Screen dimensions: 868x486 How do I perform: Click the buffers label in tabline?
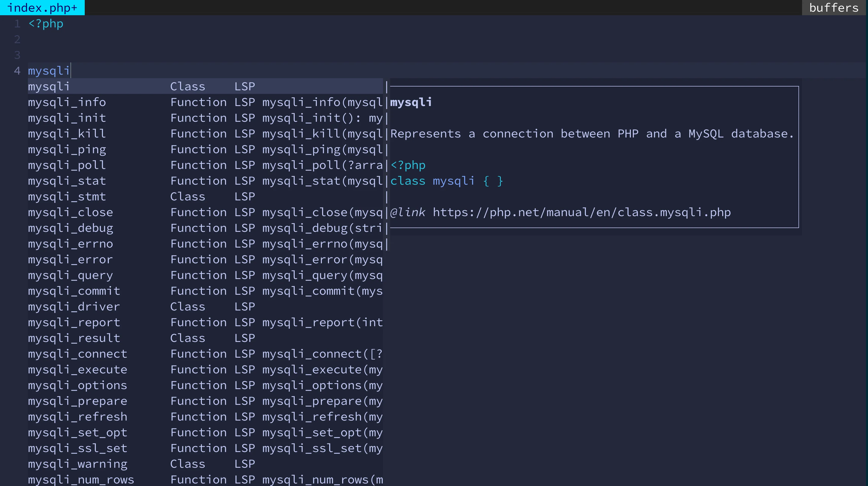(834, 7)
